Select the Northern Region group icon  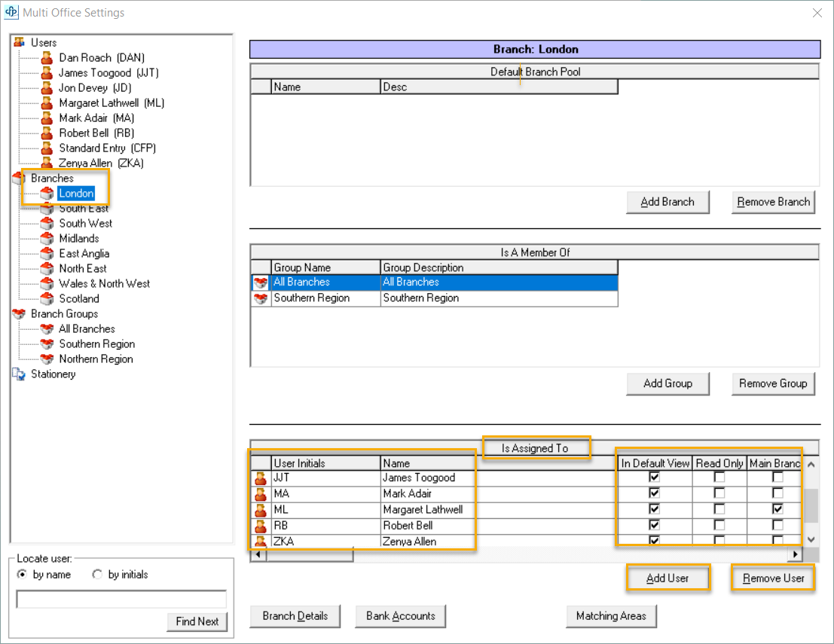coord(47,359)
